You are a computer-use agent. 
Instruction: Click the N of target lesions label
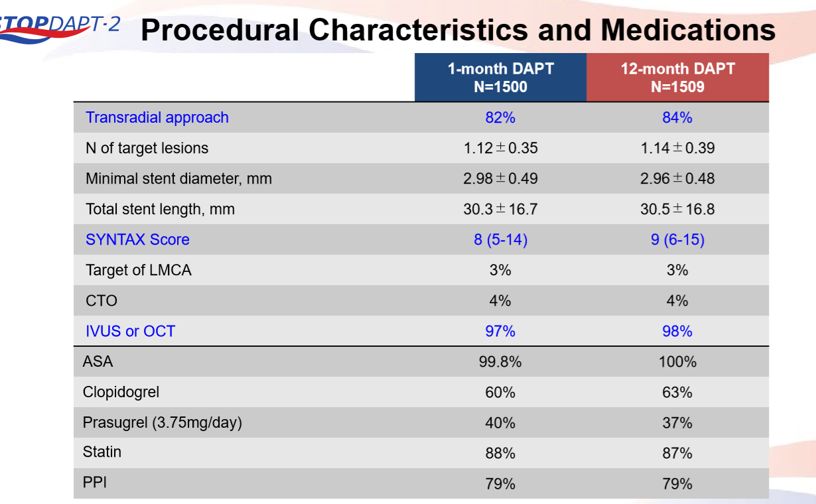coord(147,148)
